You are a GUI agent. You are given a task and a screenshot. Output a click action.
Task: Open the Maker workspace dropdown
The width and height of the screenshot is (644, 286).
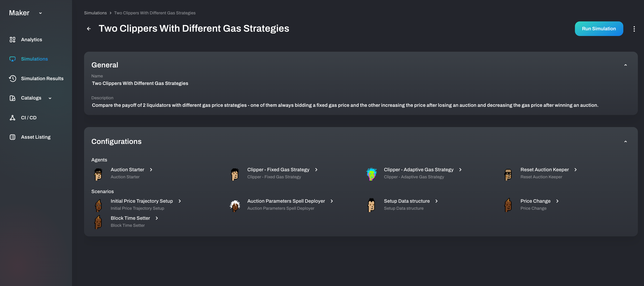click(x=40, y=13)
